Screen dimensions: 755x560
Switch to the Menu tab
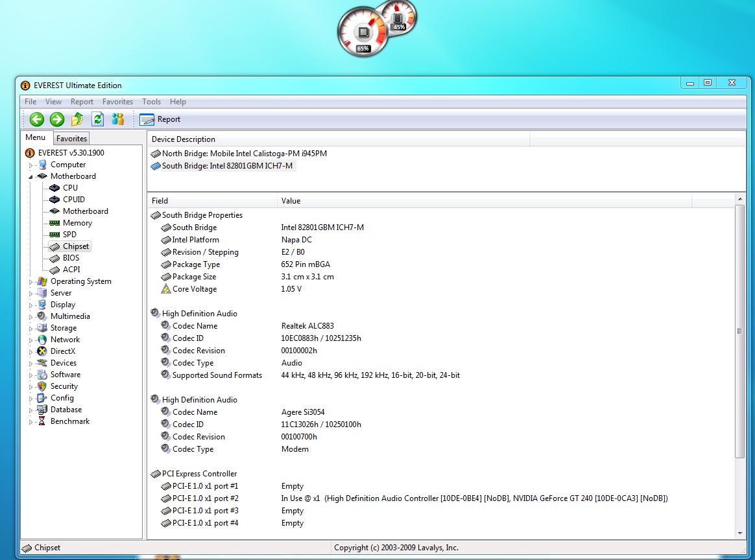tap(36, 137)
